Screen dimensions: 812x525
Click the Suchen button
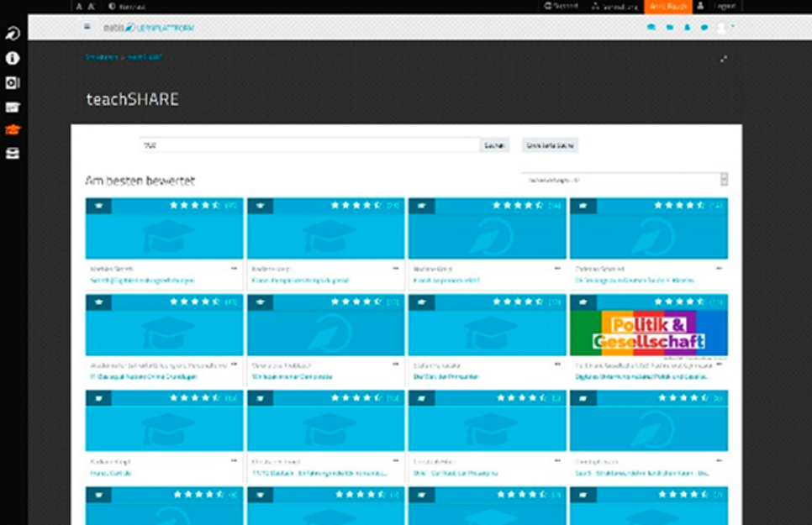tap(494, 145)
